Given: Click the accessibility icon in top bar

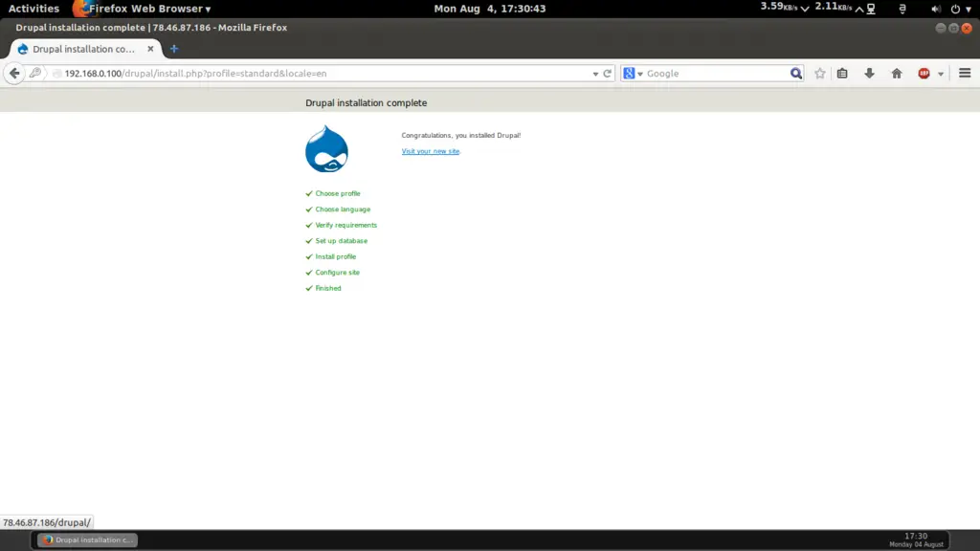Looking at the screenshot, I should click(902, 9).
